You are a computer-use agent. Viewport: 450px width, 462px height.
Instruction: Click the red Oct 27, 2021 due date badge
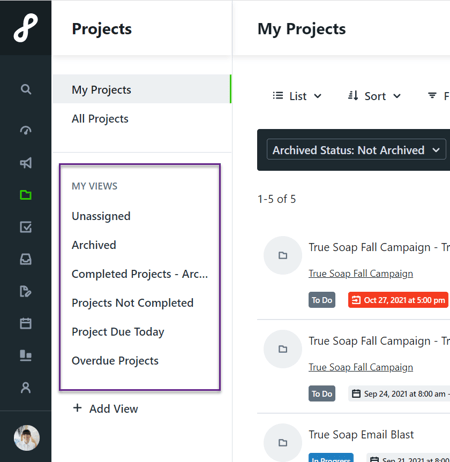pos(398,300)
